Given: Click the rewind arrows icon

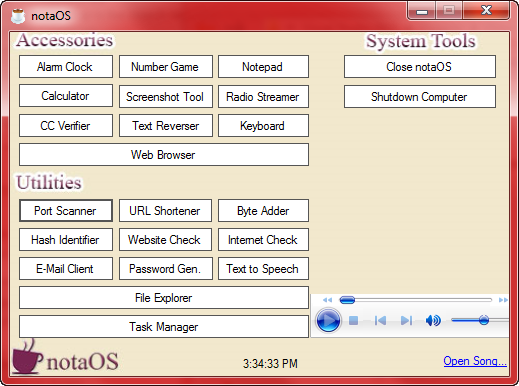Looking at the screenshot, I should (x=327, y=300).
